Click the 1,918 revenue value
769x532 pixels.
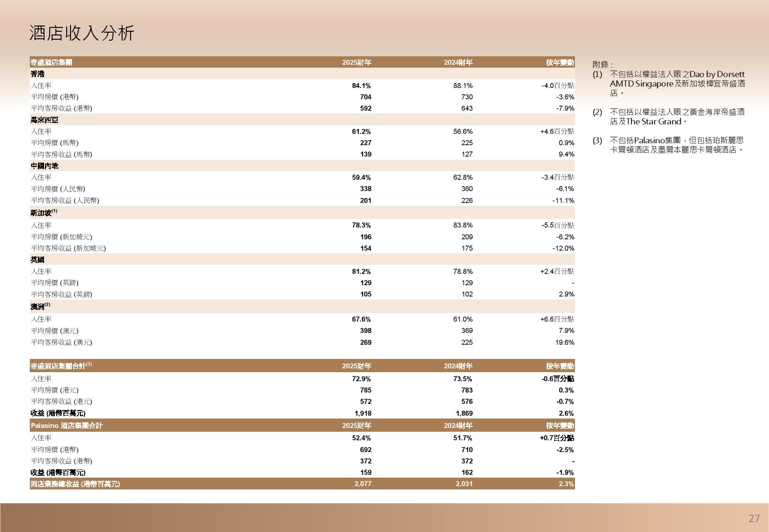(362, 413)
